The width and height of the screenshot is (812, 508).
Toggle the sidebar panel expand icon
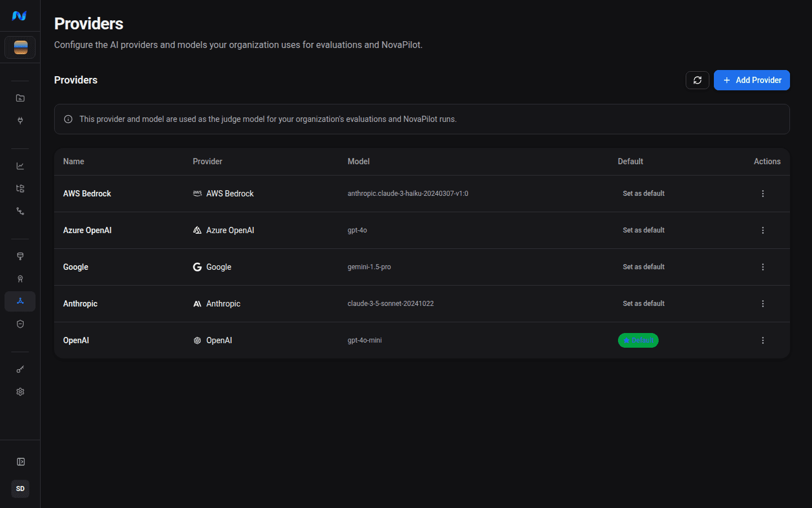[20, 462]
